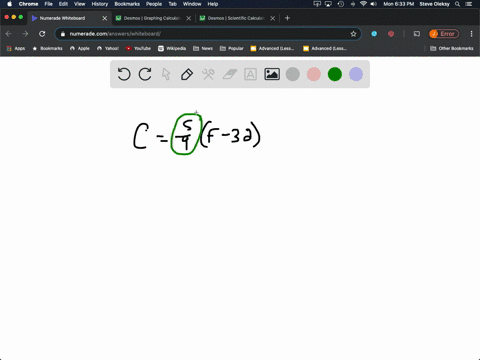
Task: Switch to the Desmos Scientific Calculator tab
Action: [x=236, y=18]
